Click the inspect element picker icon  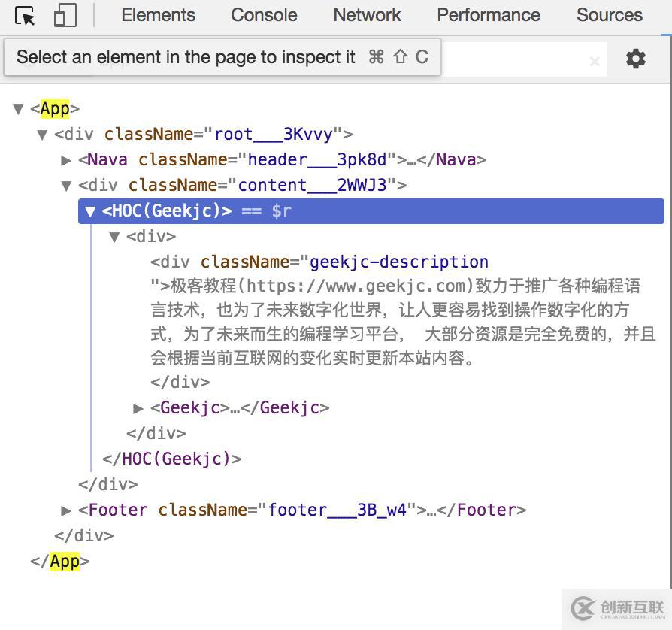[x=24, y=15]
